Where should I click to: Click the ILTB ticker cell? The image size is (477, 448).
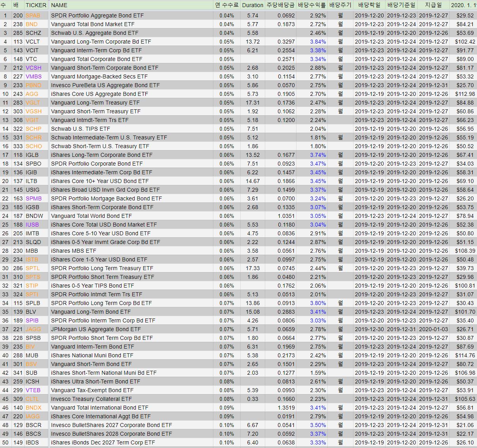pos(32,181)
